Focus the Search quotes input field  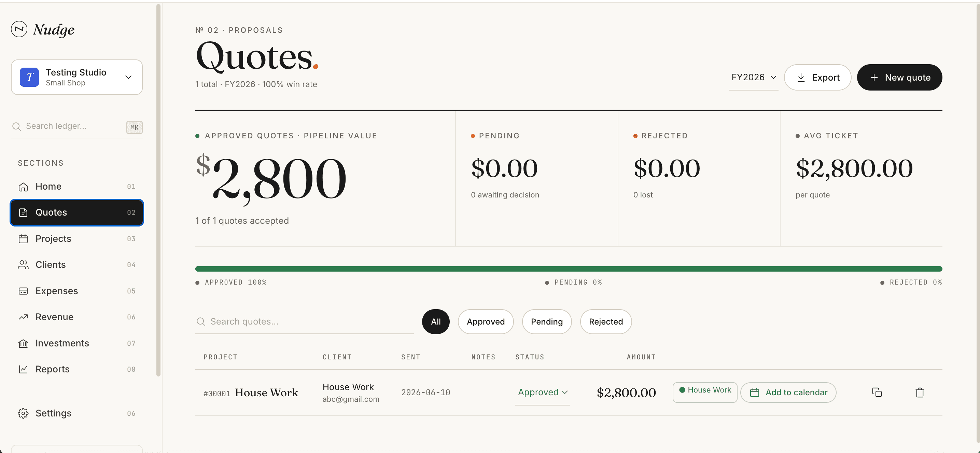point(304,322)
